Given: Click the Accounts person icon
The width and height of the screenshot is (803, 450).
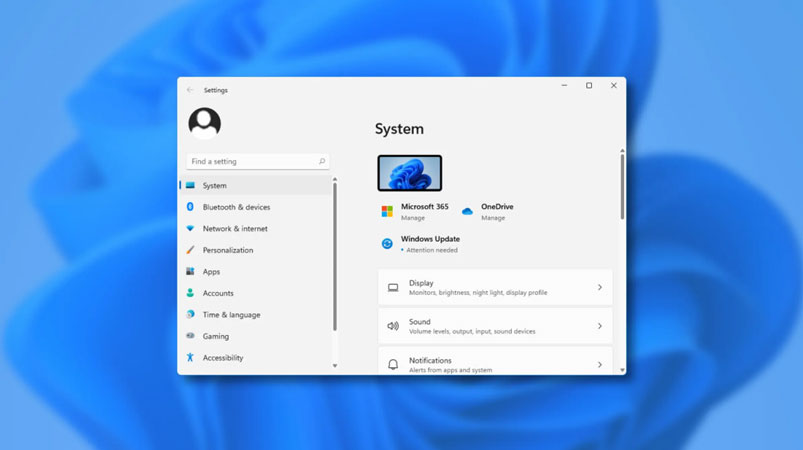Looking at the screenshot, I should 190,293.
